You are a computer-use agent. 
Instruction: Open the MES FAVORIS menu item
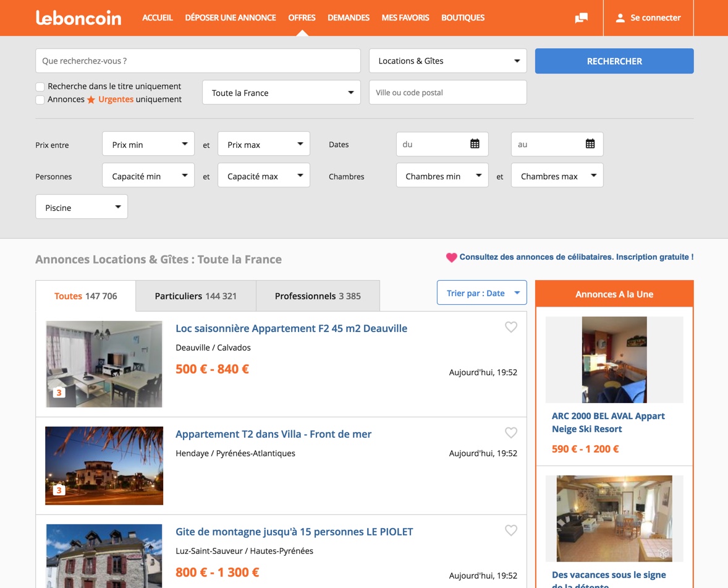click(405, 18)
